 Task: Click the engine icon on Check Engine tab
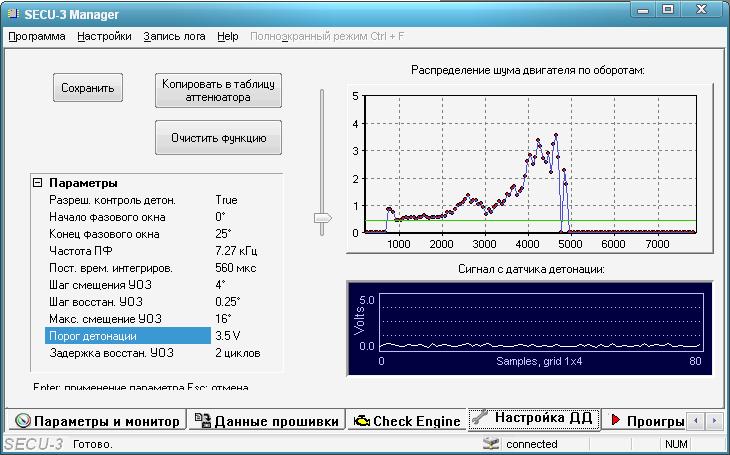click(x=360, y=421)
